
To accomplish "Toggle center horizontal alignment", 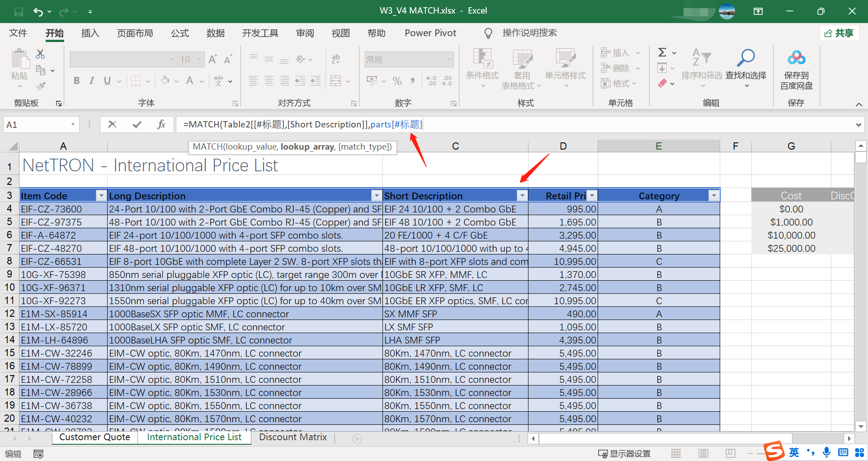I will 269,81.
